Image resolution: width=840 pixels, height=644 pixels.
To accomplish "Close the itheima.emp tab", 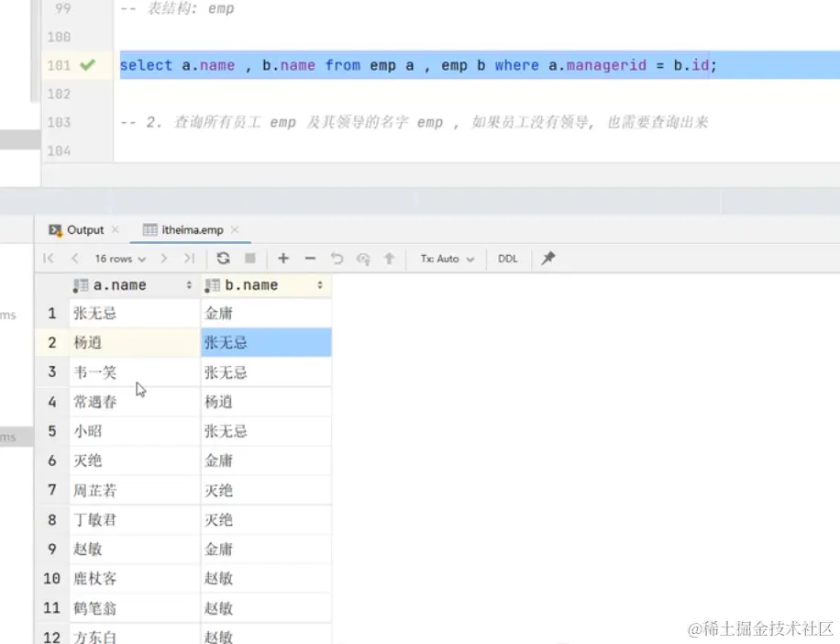I will click(235, 230).
